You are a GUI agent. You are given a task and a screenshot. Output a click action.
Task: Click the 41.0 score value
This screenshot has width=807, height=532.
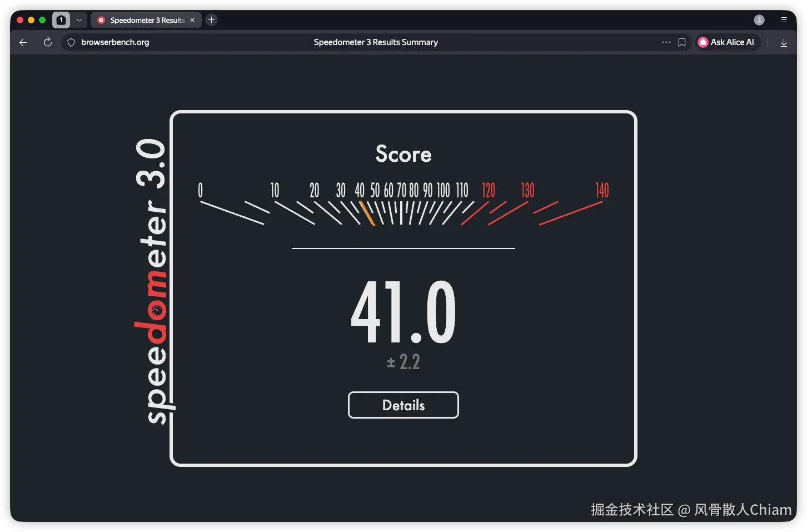coord(403,312)
